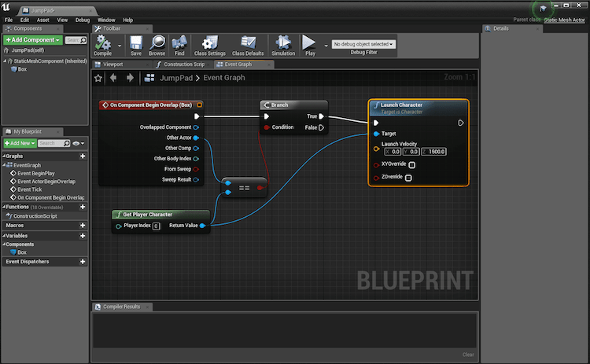The height and width of the screenshot is (364, 590).
Task: Click JumpPad breadcrumb link
Action: 176,78
